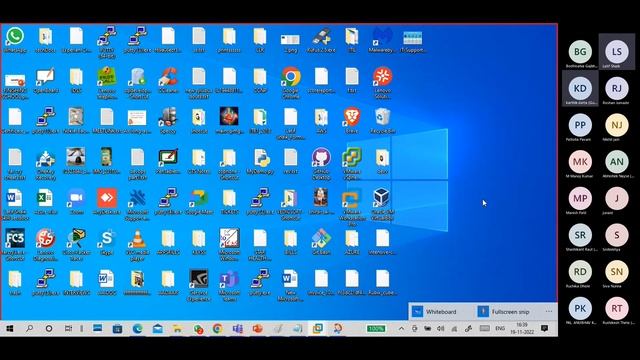Open the volume control in system tray
640x360 pixels.
440,329
